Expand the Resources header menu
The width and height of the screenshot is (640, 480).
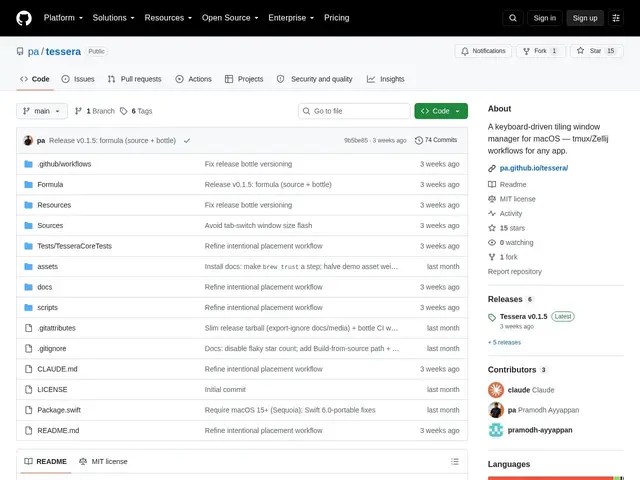click(168, 18)
